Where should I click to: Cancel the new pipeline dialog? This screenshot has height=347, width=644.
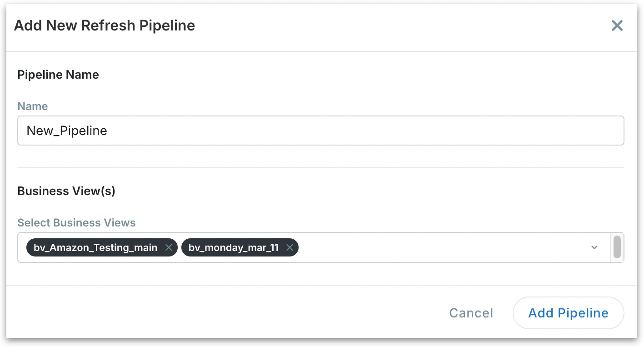pos(471,313)
